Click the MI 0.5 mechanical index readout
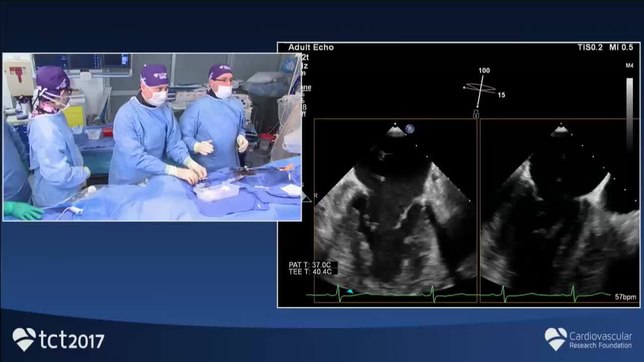Viewport: 644px width, 362px height. [621, 47]
